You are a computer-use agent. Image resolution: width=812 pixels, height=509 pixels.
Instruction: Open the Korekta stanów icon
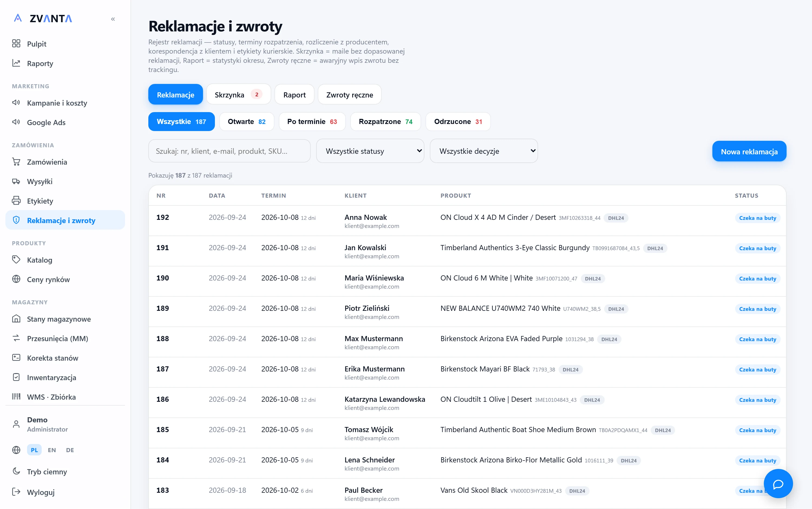click(16, 357)
